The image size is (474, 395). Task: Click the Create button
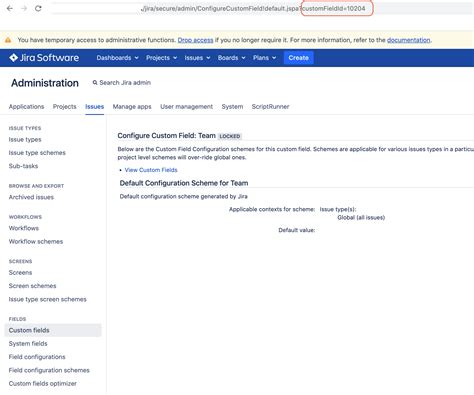(x=298, y=58)
